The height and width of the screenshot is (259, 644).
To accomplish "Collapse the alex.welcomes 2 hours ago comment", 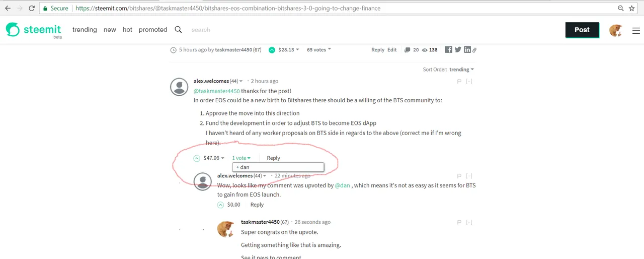I will (x=469, y=82).
